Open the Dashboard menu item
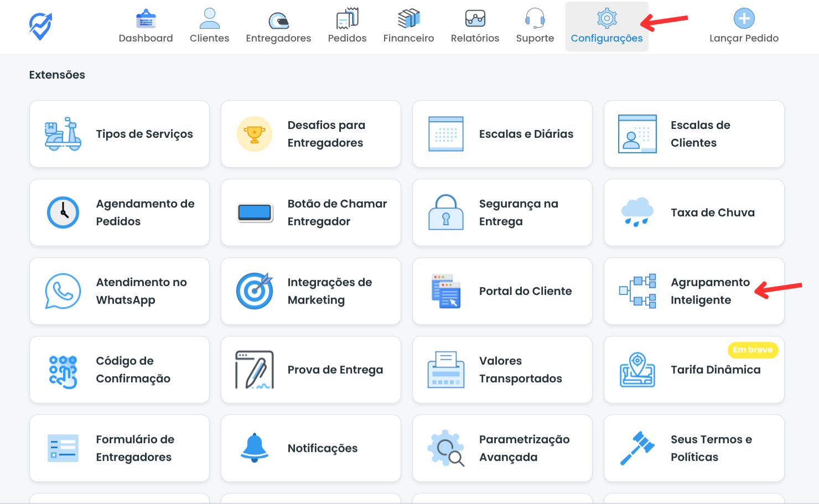This screenshot has height=504, width=819. (146, 27)
